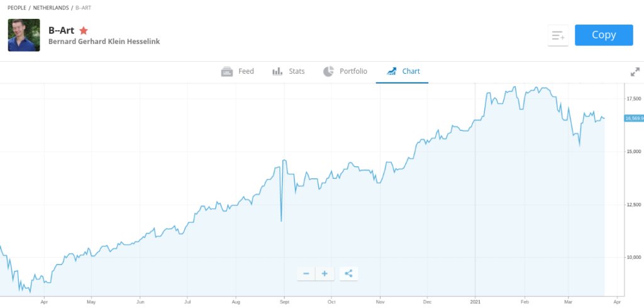Go to PEOPLE in the breadcrumb

[16, 8]
